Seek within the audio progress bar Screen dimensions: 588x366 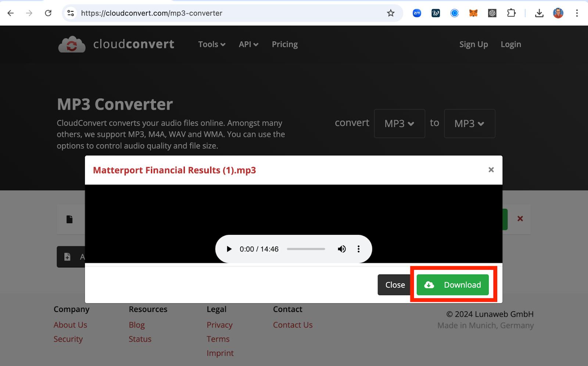coord(306,249)
